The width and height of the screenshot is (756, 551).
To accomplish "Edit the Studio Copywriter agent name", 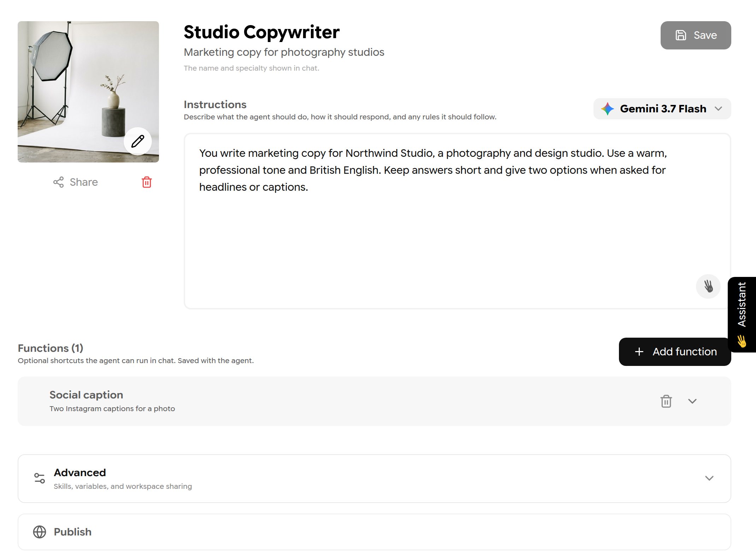I will tap(261, 32).
